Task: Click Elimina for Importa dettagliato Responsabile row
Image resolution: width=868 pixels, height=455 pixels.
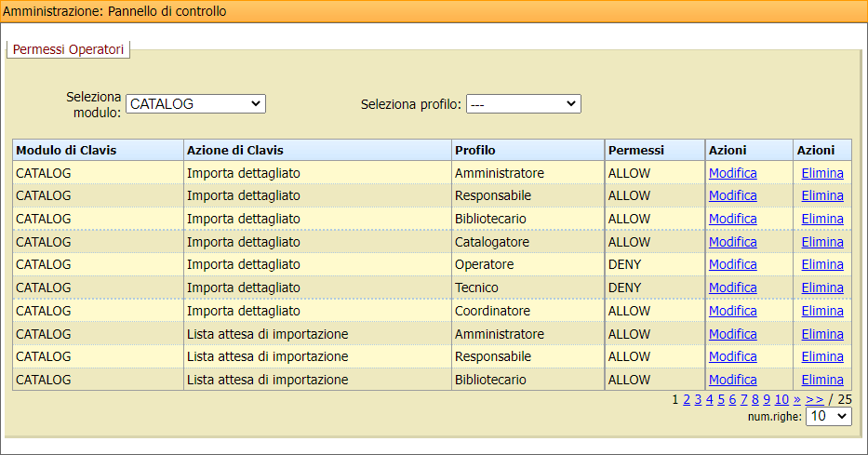Action: pyautogui.click(x=822, y=195)
